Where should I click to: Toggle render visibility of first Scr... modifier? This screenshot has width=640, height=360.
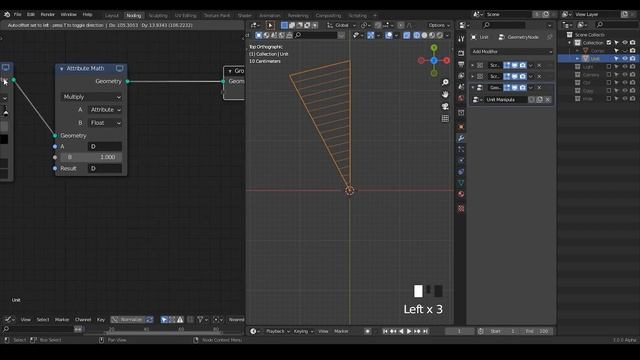(523, 65)
